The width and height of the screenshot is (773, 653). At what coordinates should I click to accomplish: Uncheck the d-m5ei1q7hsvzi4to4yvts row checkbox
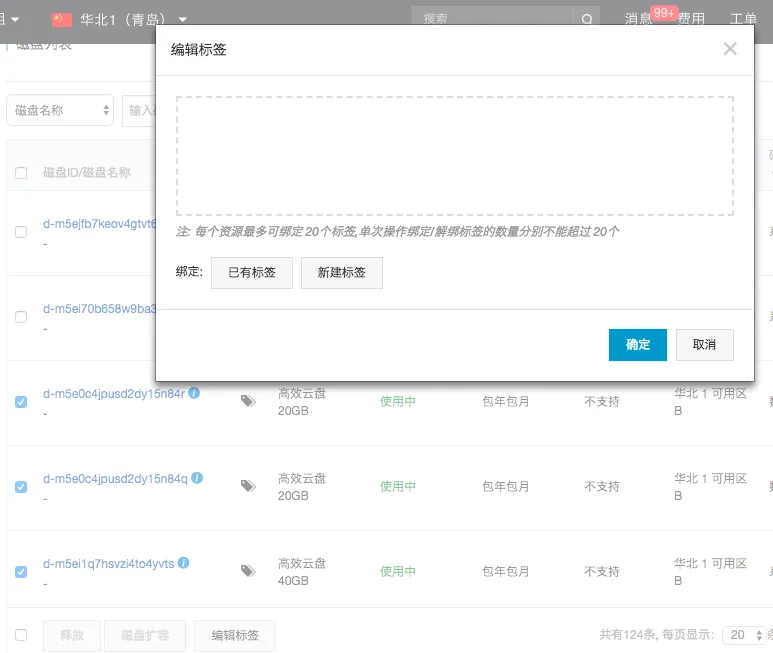(x=21, y=572)
